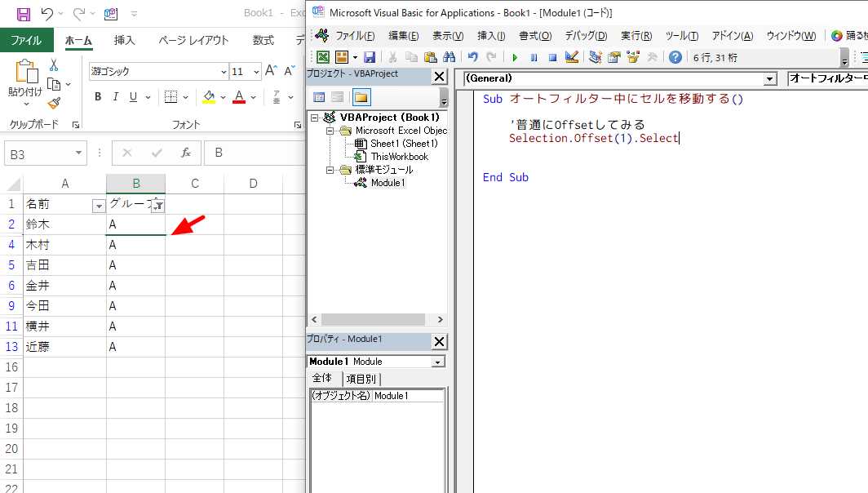Open Project Explorer icon in VBA toolbar
Screen dimensions: 868x493
(596, 57)
